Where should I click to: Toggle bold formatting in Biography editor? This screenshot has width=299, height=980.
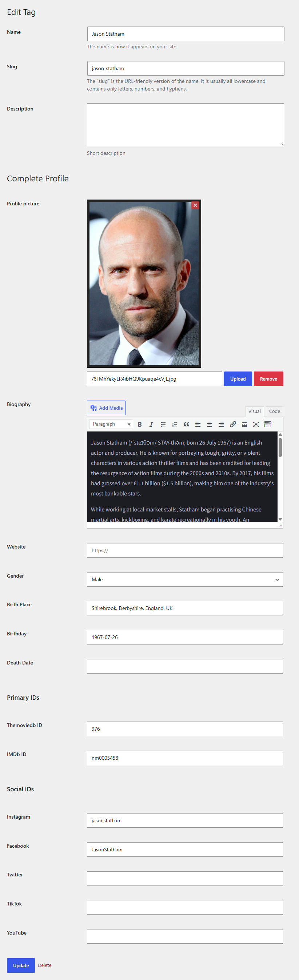[x=140, y=424]
